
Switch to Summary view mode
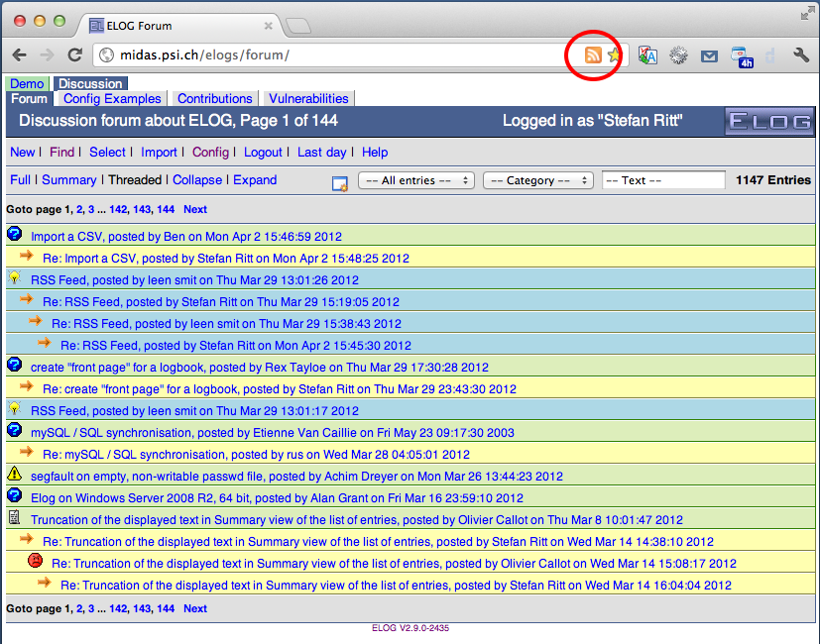69,179
